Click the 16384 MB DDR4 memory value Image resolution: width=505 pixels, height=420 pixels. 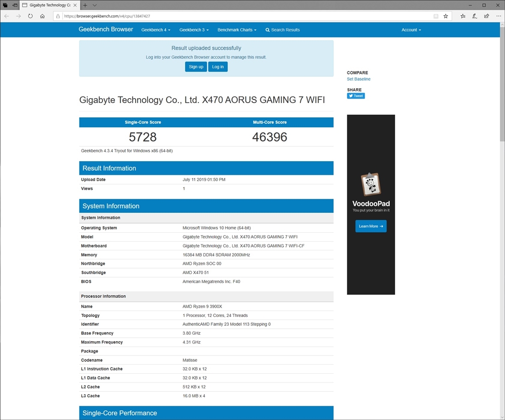coord(216,255)
